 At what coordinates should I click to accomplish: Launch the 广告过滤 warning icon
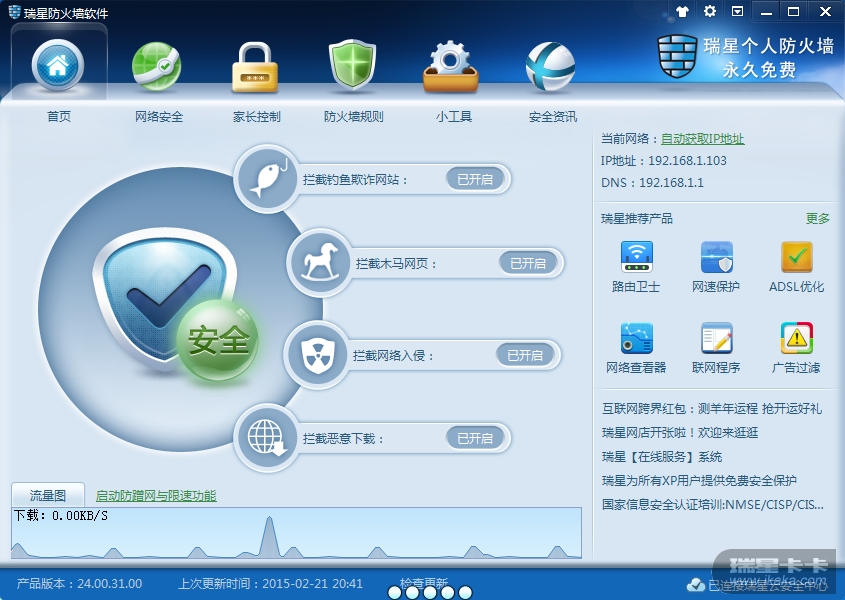coord(796,338)
